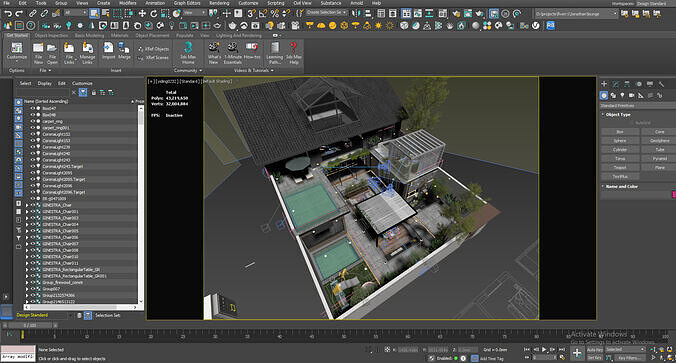676x363 pixels.
Task: Click the lock icon in Scene Explorer
Action: click(94, 92)
